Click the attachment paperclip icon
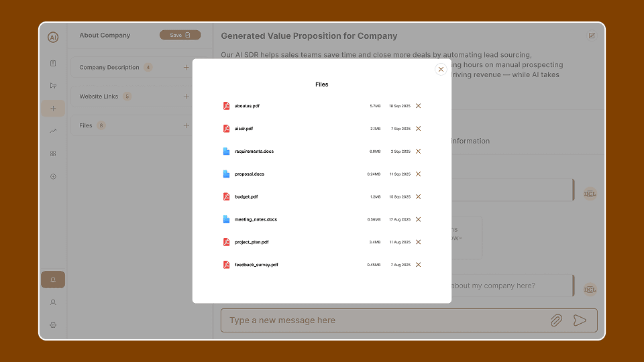 (x=556, y=320)
